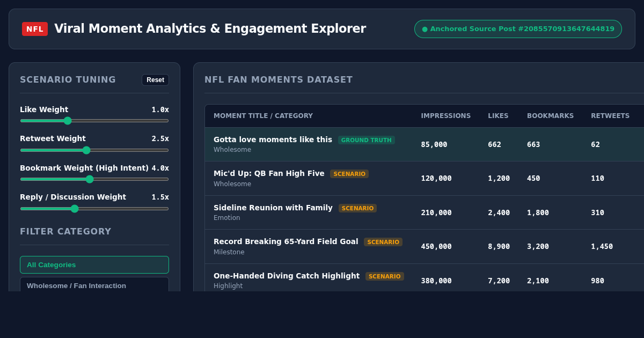Click the 450,000 impressions cell
This screenshot has height=338, width=644.
436,246
